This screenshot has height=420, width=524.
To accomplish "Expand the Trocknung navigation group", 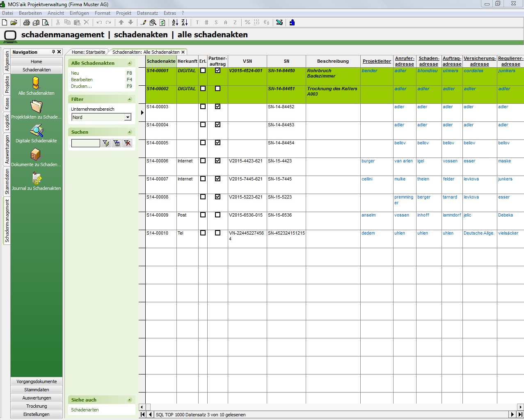I will (x=37, y=406).
